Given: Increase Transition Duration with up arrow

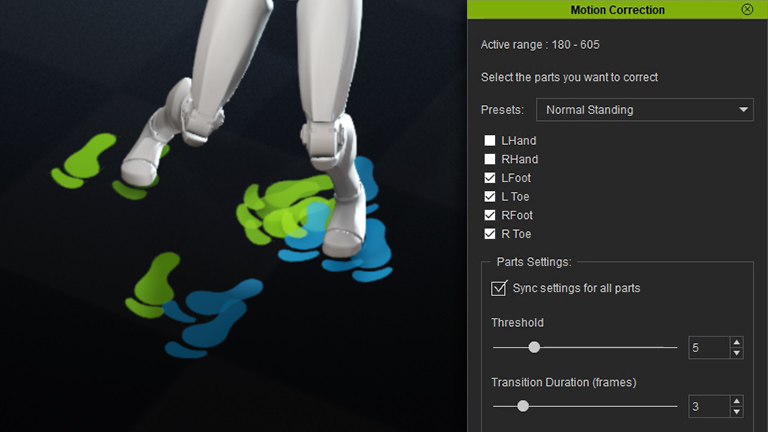Looking at the screenshot, I should pos(737,401).
